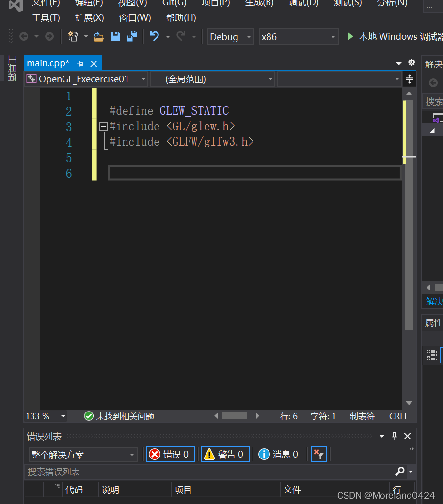443x504 pixels.
Task: Click the vertical scrollbar down arrow
Action: coord(409,403)
